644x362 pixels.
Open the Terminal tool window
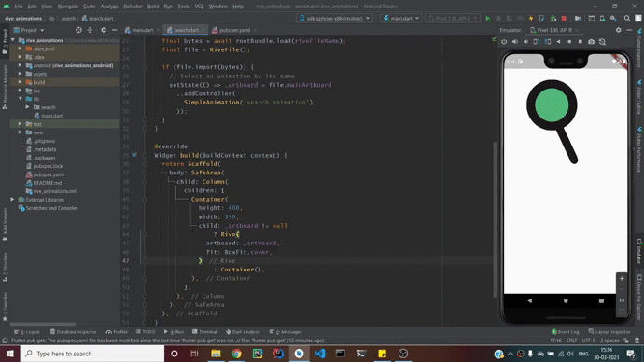pos(204,332)
